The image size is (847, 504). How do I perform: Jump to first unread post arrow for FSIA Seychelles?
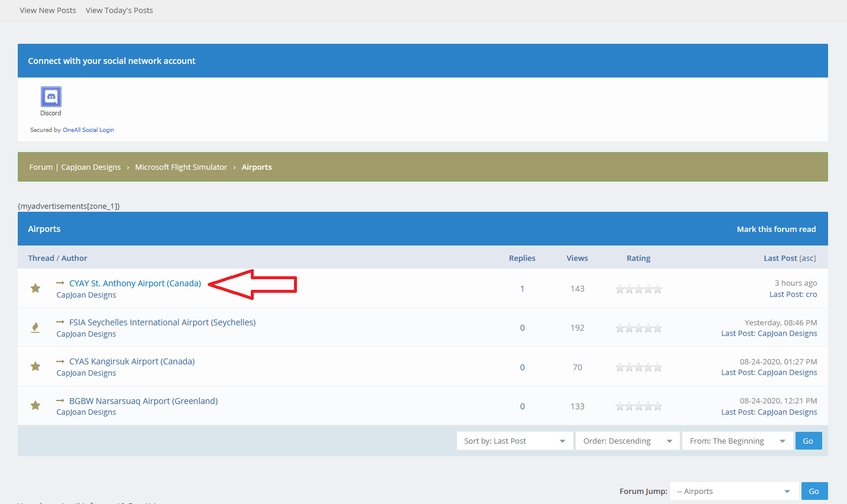point(60,322)
